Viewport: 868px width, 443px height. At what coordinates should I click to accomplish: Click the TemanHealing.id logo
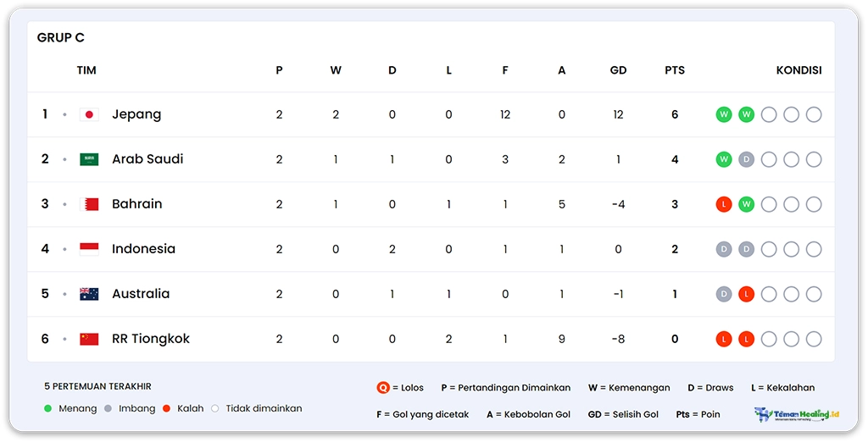[796, 414]
